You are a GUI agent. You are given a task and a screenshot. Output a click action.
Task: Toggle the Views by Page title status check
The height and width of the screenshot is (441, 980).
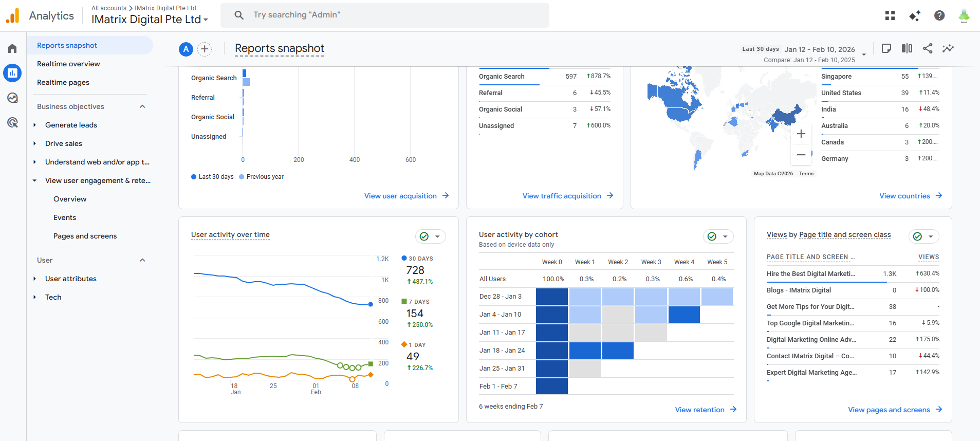click(923, 236)
